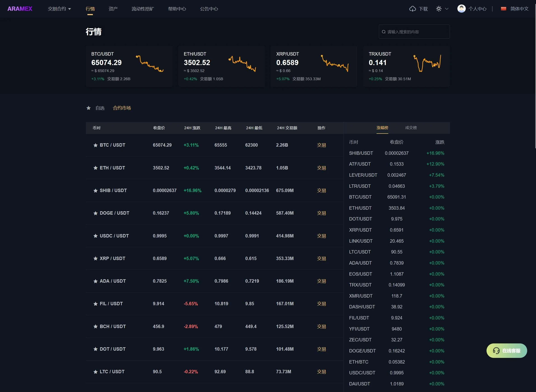Click the cloud download icon

412,9
